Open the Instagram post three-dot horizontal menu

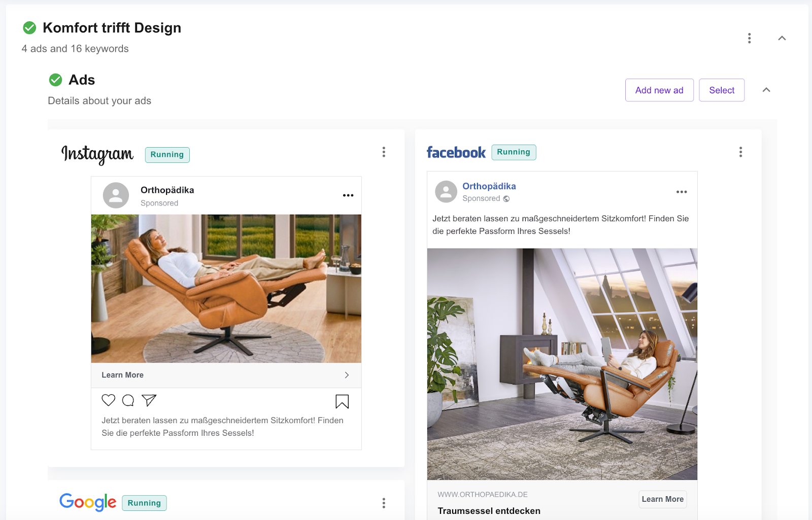point(348,195)
